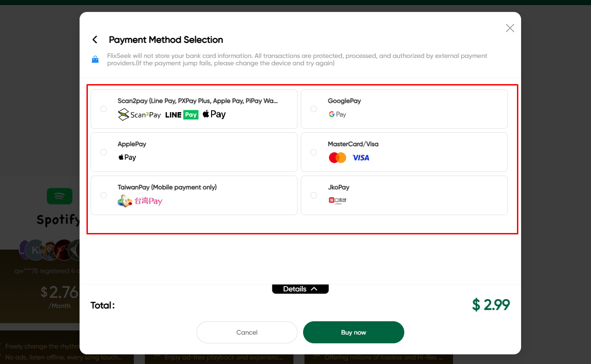Viewport: 591px width, 364px height.
Task: Click the Apple Pay icon in the ApplePay option
Action: pyautogui.click(x=127, y=158)
